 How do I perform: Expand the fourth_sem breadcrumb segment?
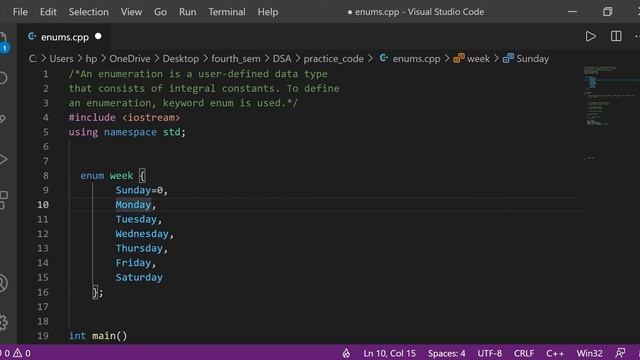click(236, 59)
